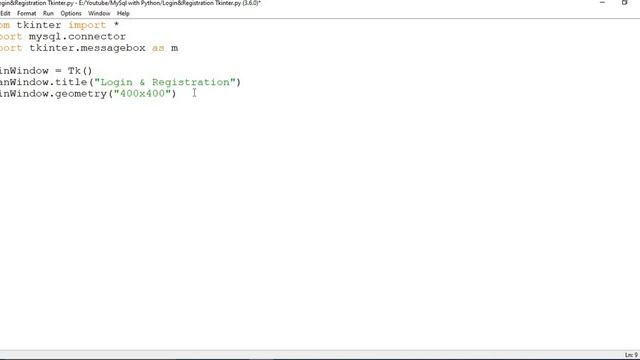
Task: Open the Edit menu
Action: pos(5,13)
